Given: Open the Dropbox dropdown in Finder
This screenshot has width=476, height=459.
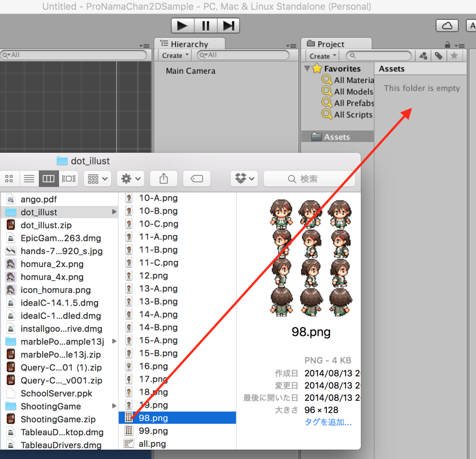Looking at the screenshot, I should click(245, 179).
